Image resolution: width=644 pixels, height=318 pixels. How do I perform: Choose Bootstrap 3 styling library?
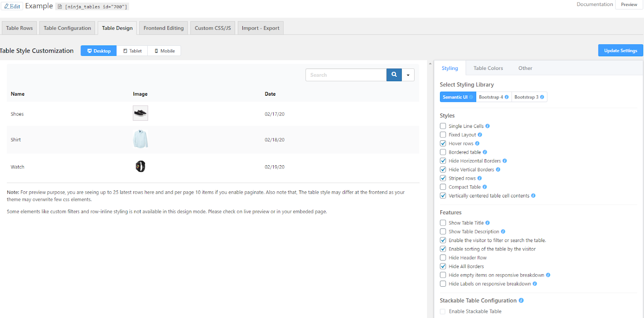(529, 97)
